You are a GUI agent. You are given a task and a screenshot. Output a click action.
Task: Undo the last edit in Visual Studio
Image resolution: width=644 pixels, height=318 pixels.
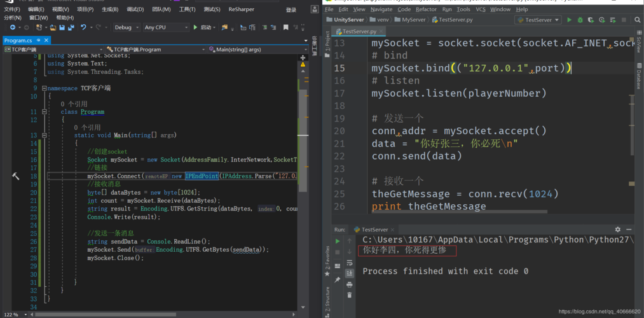point(83,27)
